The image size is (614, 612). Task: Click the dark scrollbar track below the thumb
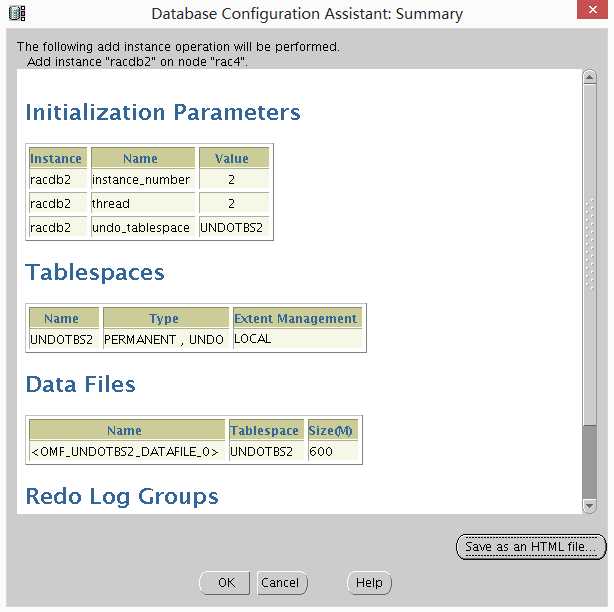click(589, 460)
